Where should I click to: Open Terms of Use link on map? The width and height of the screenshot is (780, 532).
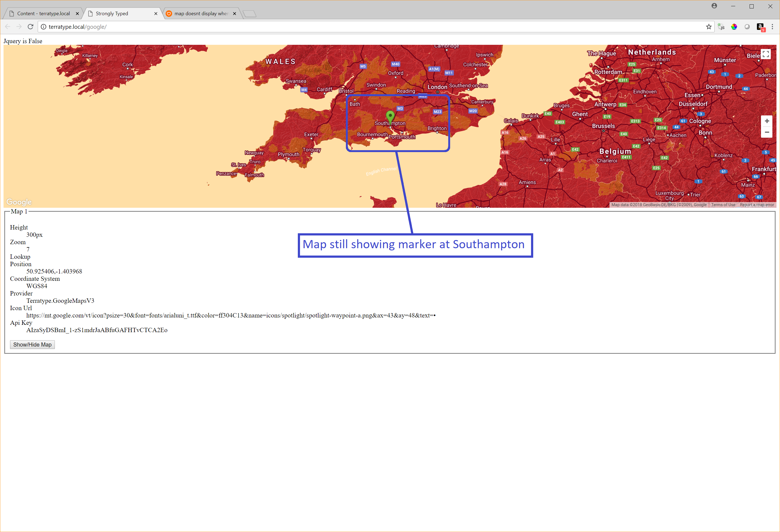tap(723, 205)
